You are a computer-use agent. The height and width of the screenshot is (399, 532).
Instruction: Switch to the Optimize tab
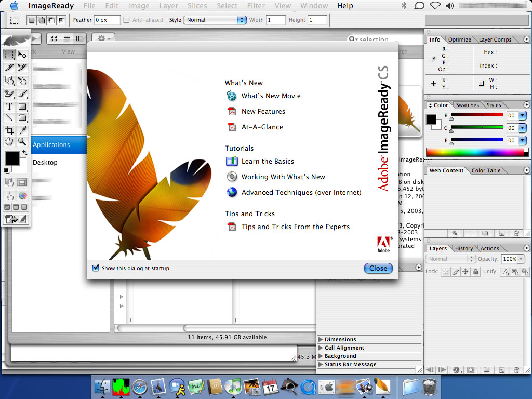click(459, 39)
